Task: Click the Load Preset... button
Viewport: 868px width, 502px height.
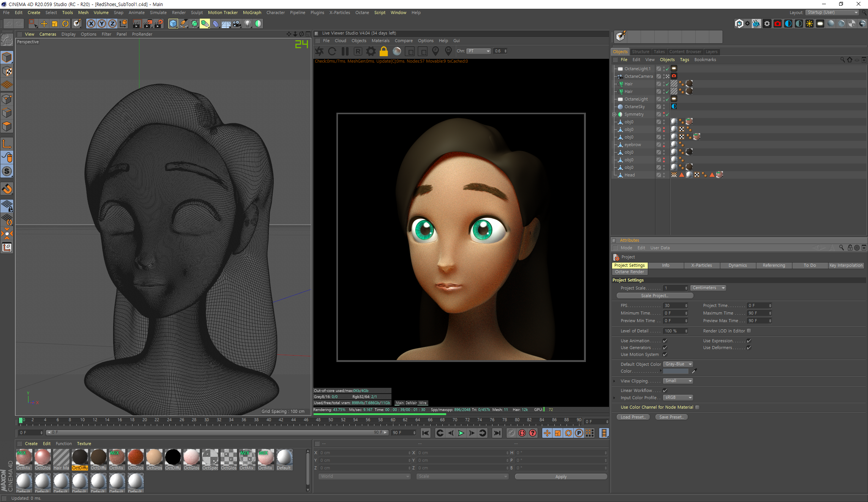Action: tap(633, 417)
